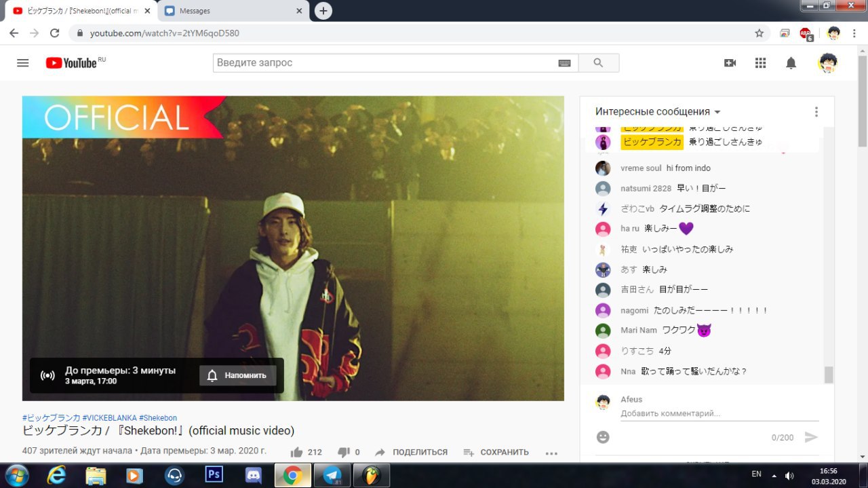Viewport: 868px width, 488px height.
Task: Click ПОДЕЛИТЬСЯ share button
Action: tap(411, 452)
